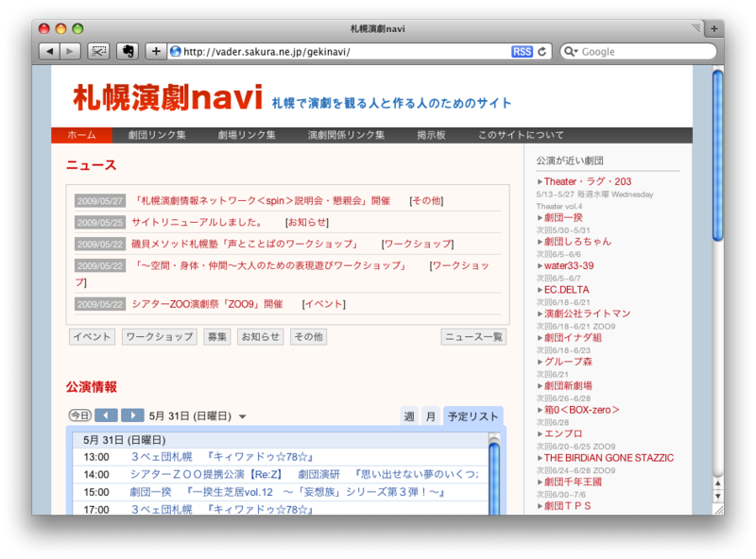Open the このサイトについて menu item
The width and height of the screenshot is (756, 559).
click(x=521, y=135)
